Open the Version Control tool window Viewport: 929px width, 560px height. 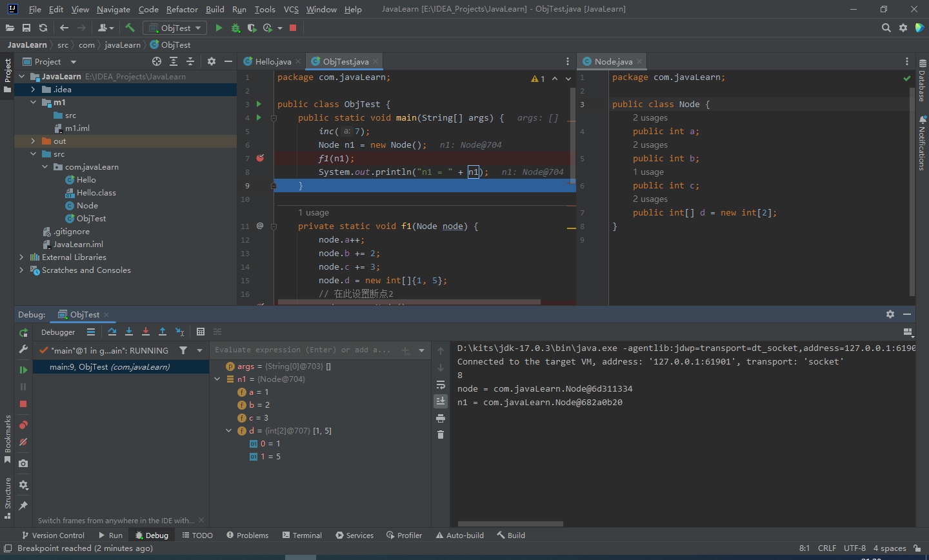click(x=53, y=535)
